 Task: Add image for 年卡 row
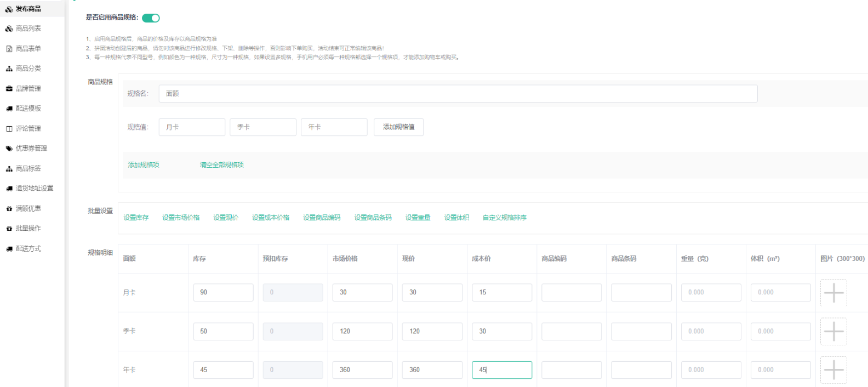[x=833, y=370]
